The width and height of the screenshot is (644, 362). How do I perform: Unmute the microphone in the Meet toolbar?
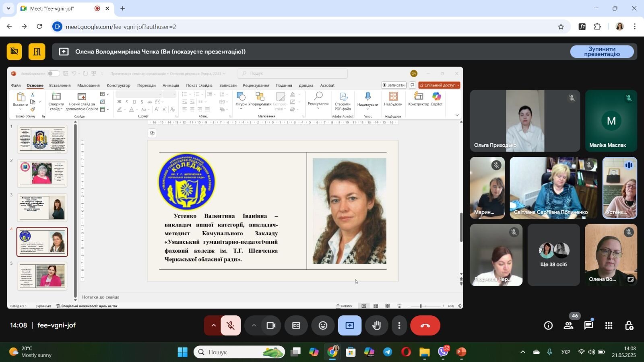[231, 325]
